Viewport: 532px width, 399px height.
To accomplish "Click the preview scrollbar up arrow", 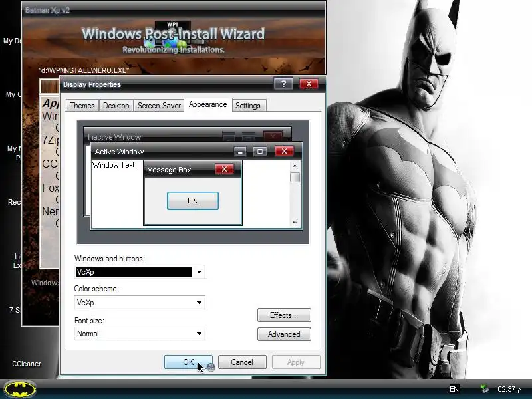I will click(295, 166).
